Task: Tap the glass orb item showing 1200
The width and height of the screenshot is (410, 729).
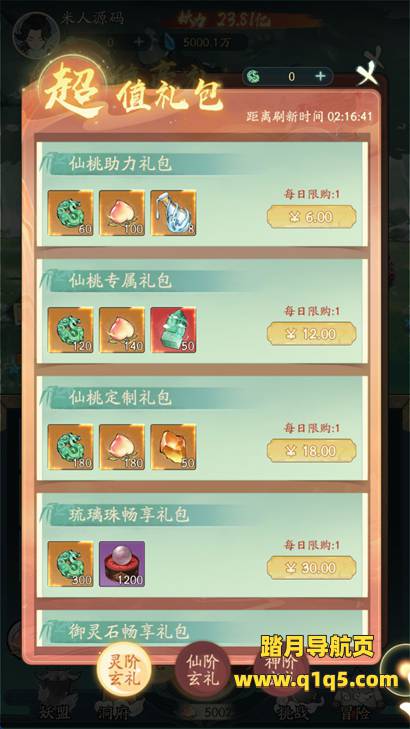Action: click(x=122, y=564)
